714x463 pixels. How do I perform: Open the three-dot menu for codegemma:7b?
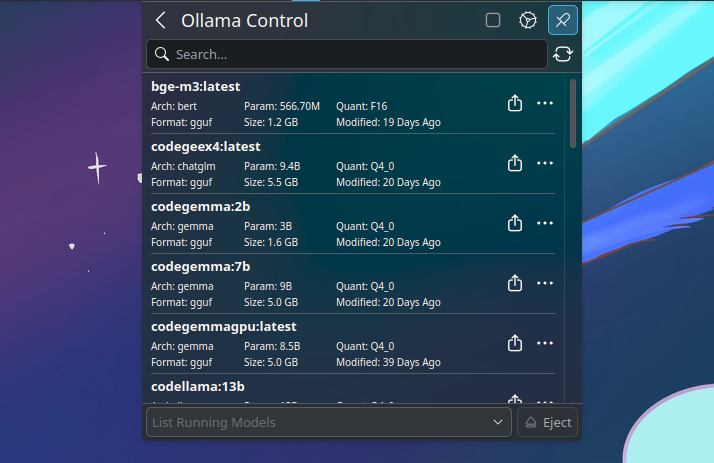click(x=545, y=283)
